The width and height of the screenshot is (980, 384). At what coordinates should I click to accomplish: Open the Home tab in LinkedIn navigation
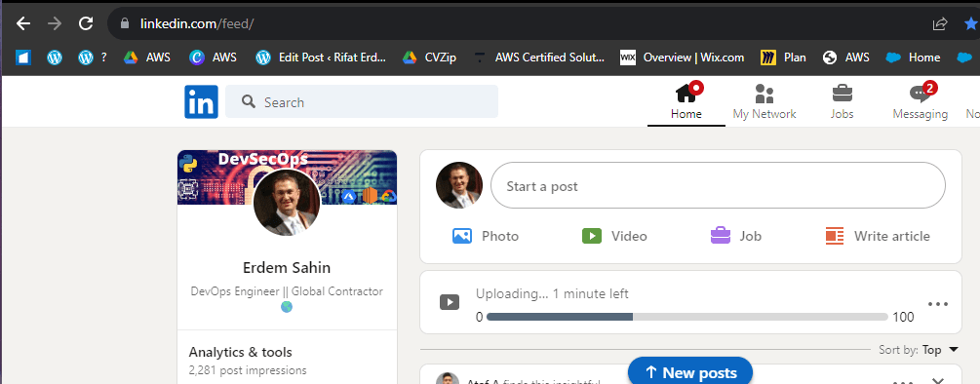coord(686,101)
